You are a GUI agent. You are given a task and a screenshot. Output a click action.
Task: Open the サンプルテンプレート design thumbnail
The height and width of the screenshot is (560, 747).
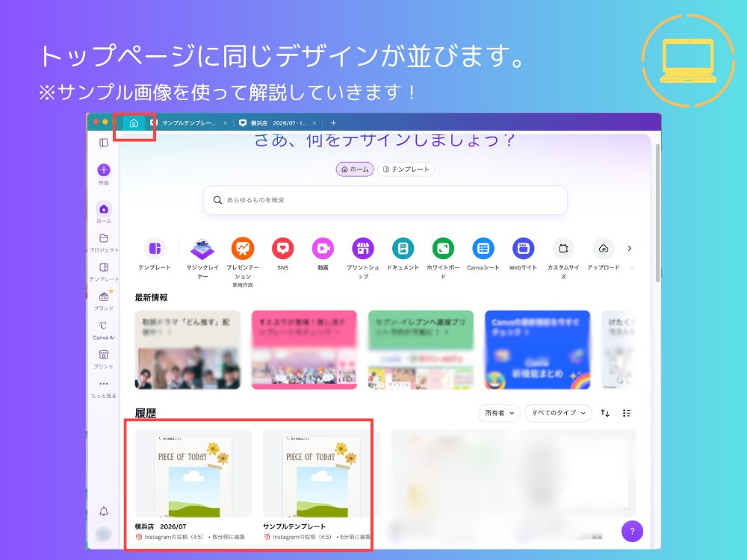(x=321, y=474)
